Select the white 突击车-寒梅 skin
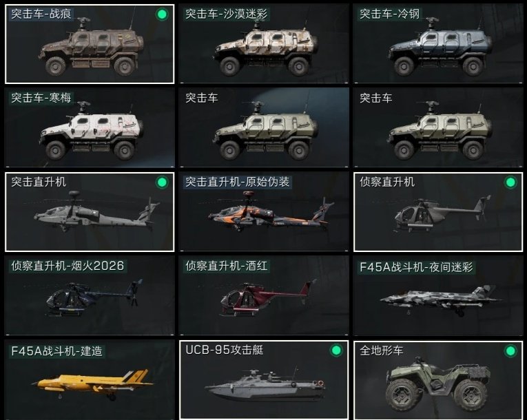This screenshot has width=527, height=420. coord(90,127)
